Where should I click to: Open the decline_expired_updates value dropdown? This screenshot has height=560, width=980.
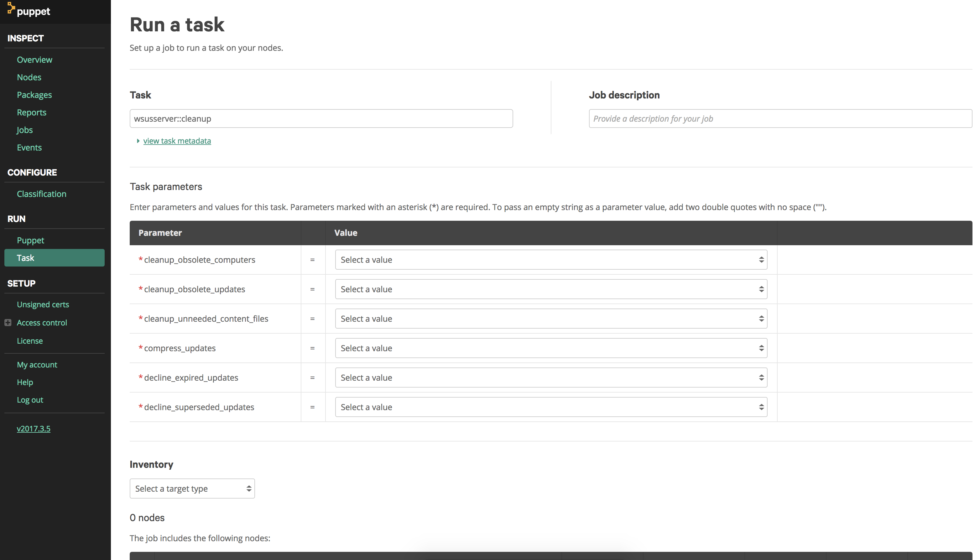(550, 377)
